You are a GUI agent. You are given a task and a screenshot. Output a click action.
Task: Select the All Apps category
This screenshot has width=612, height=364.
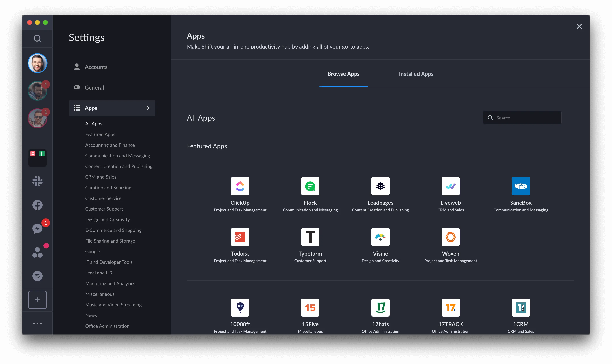coord(93,124)
